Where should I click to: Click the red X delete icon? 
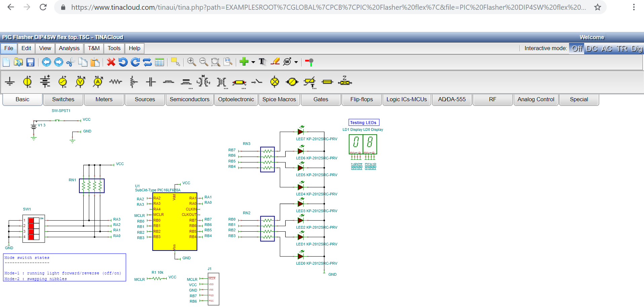pos(111,62)
